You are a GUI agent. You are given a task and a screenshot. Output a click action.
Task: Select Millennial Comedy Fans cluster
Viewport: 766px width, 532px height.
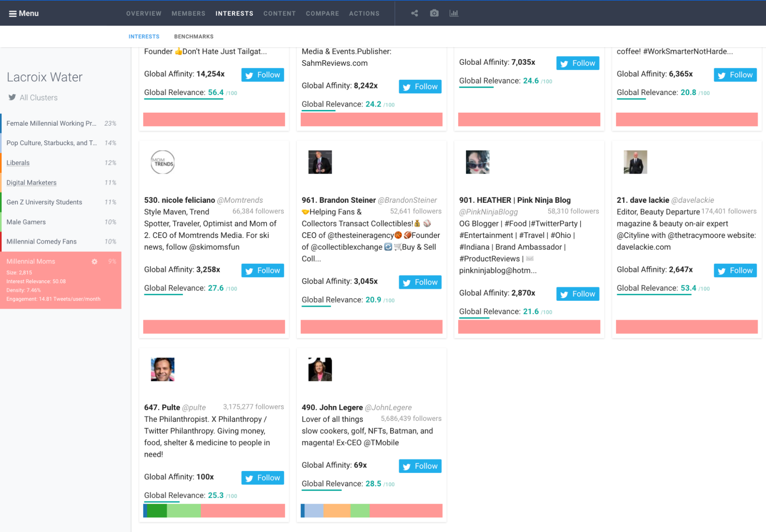coord(61,242)
